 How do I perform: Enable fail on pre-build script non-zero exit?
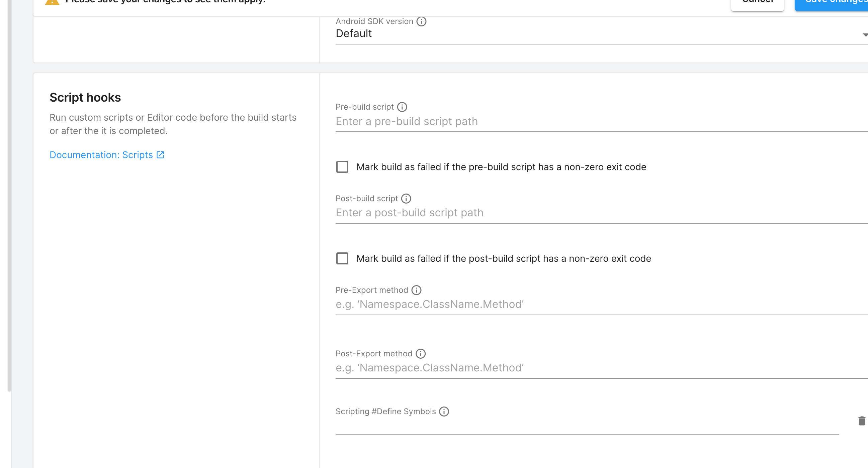(x=342, y=167)
